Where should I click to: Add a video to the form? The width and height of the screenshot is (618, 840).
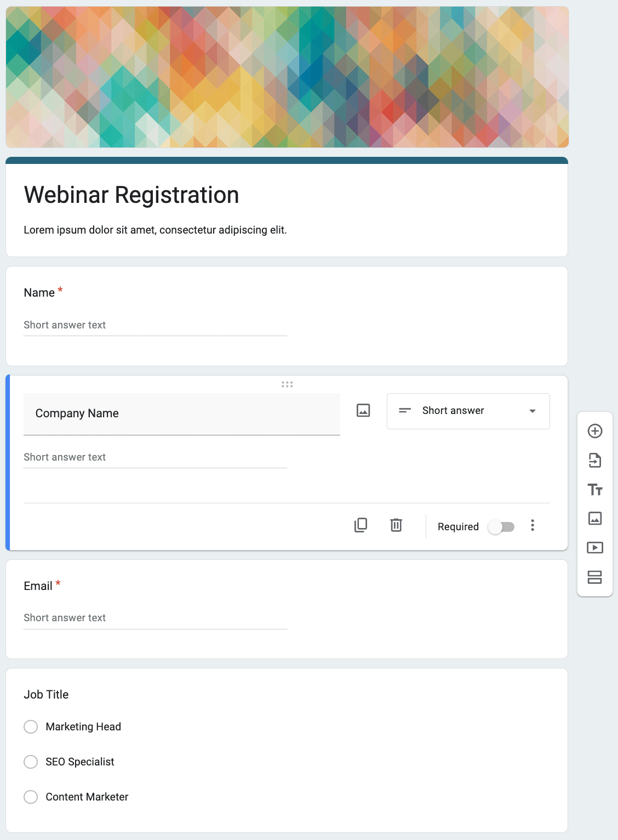coord(595,547)
